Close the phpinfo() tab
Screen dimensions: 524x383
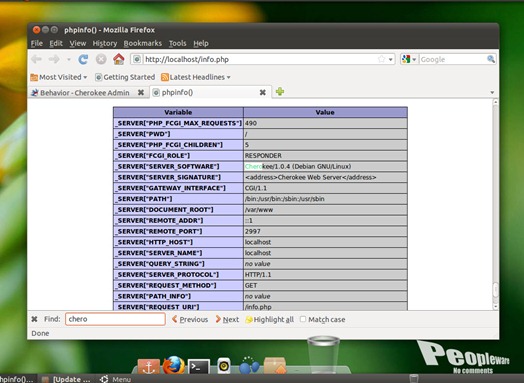pyautogui.click(x=263, y=93)
